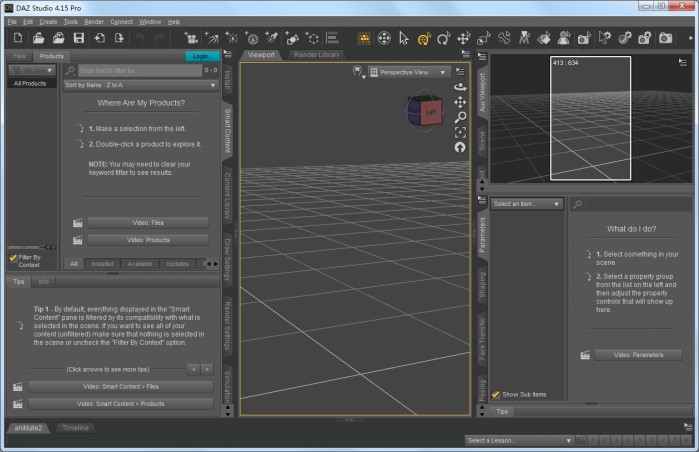Click Video: Smart Content > Products button
Screen dimensions: 699x452
click(121, 404)
